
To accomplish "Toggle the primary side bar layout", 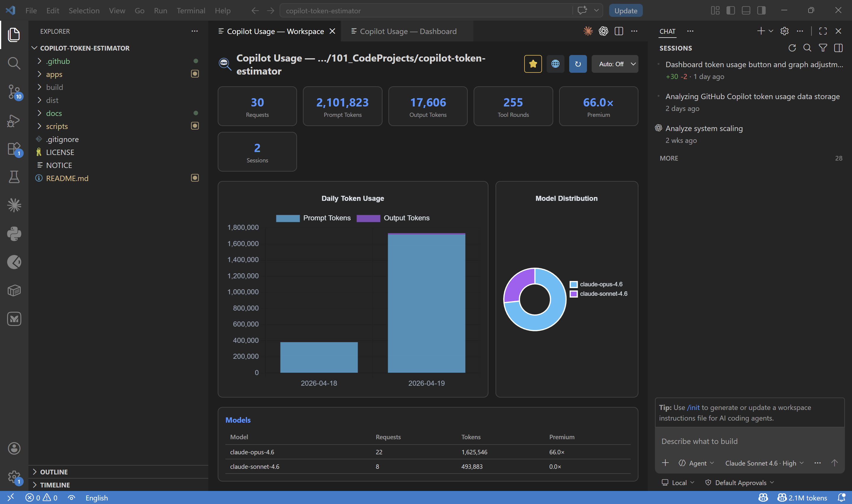I will pos(730,11).
